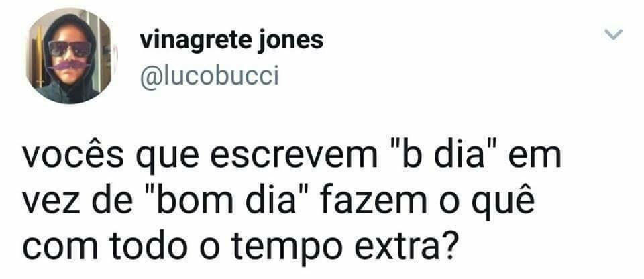The width and height of the screenshot is (644, 279).
Task: Click the sunglasses in the profile avatar
Action: tap(70, 49)
